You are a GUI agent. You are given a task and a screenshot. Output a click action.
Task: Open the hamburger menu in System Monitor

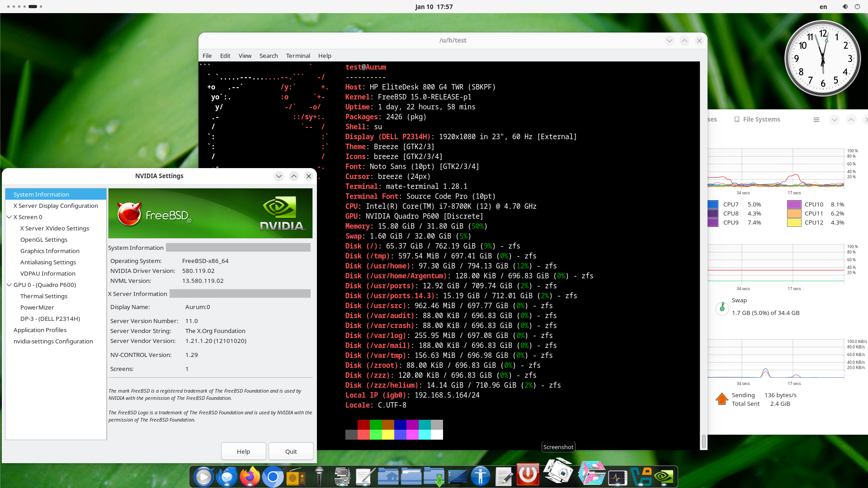coord(816,119)
